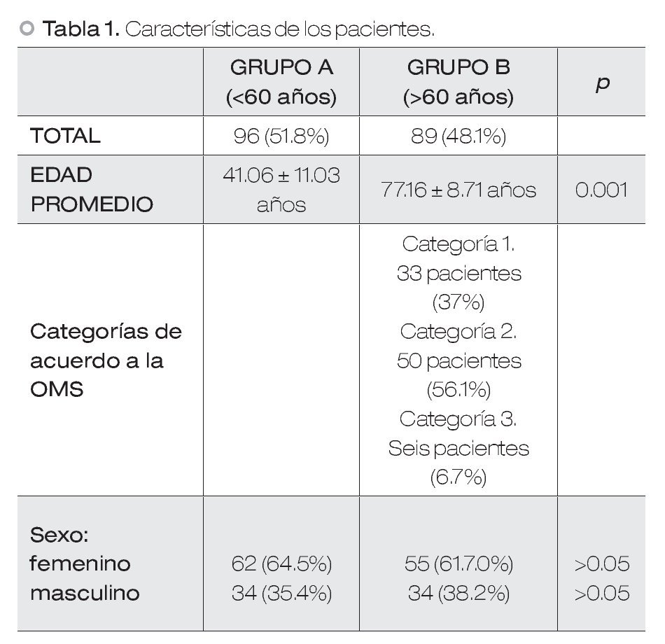Click the Sexo: row label
665x644 pixels.
tap(59, 535)
